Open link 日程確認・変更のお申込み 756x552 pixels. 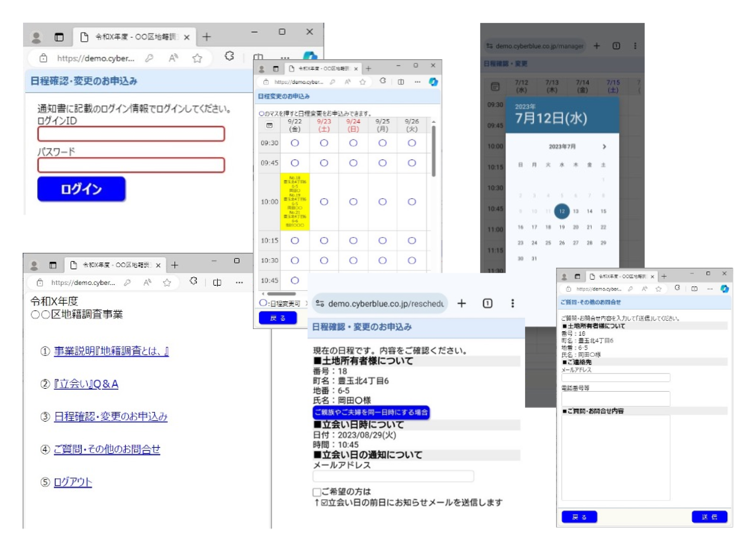click(x=111, y=416)
